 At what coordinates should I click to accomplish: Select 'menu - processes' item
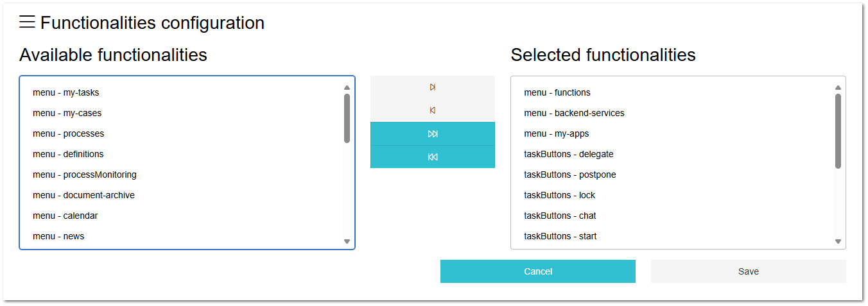click(182, 133)
